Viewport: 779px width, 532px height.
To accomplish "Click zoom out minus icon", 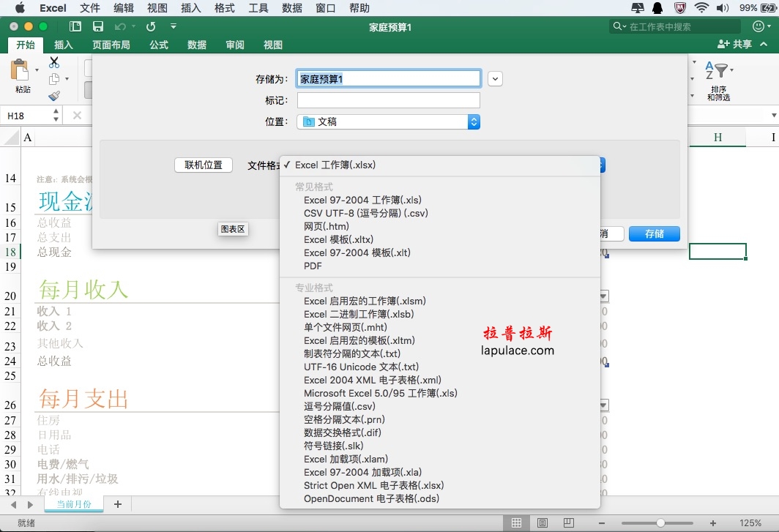I will [x=602, y=523].
